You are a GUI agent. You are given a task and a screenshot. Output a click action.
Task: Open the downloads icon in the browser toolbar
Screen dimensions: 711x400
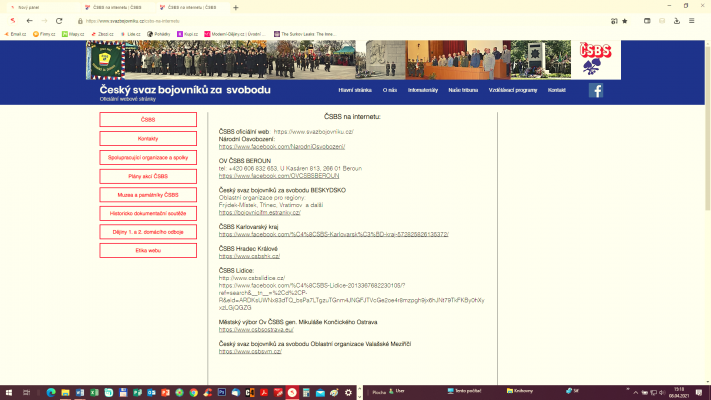[677, 21]
